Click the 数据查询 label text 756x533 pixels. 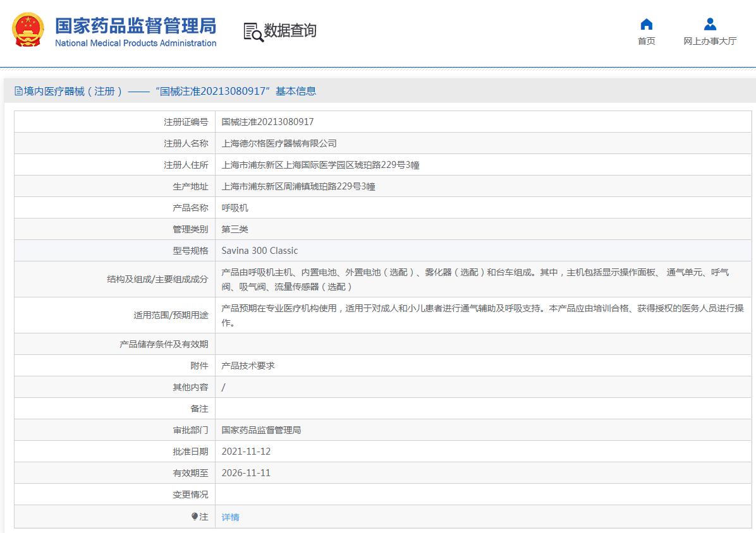290,30
